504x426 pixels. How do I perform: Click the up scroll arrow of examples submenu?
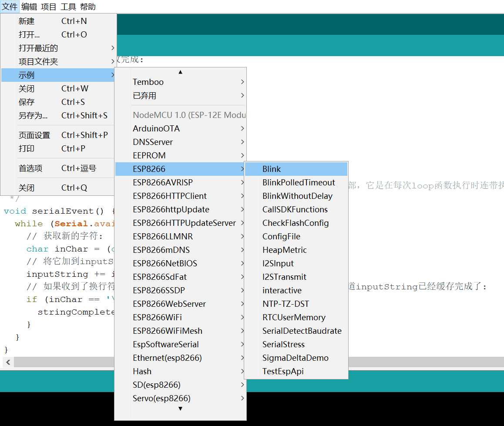pyautogui.click(x=180, y=72)
